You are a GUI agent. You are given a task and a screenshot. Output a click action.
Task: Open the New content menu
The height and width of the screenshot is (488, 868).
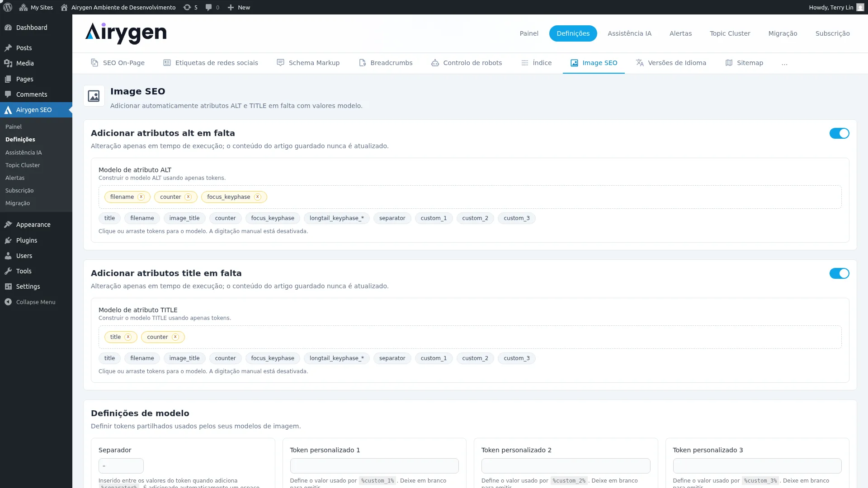pos(239,7)
